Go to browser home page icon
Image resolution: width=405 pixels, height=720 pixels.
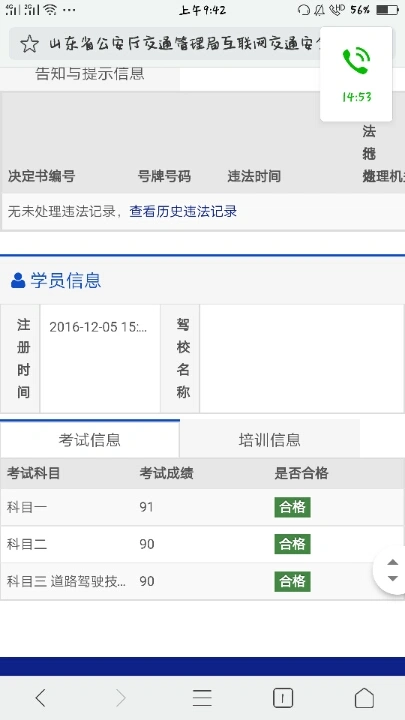pos(364,698)
